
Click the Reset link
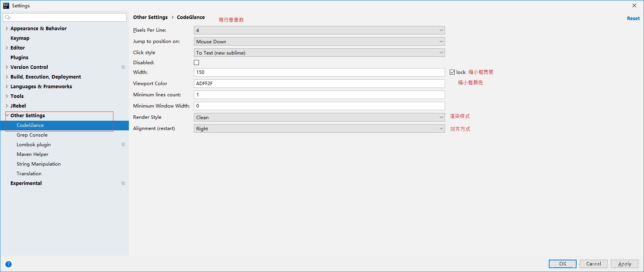point(633,19)
